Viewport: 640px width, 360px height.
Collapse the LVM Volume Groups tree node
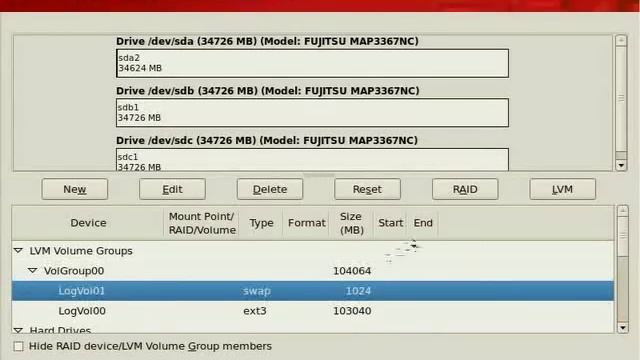tap(18, 251)
